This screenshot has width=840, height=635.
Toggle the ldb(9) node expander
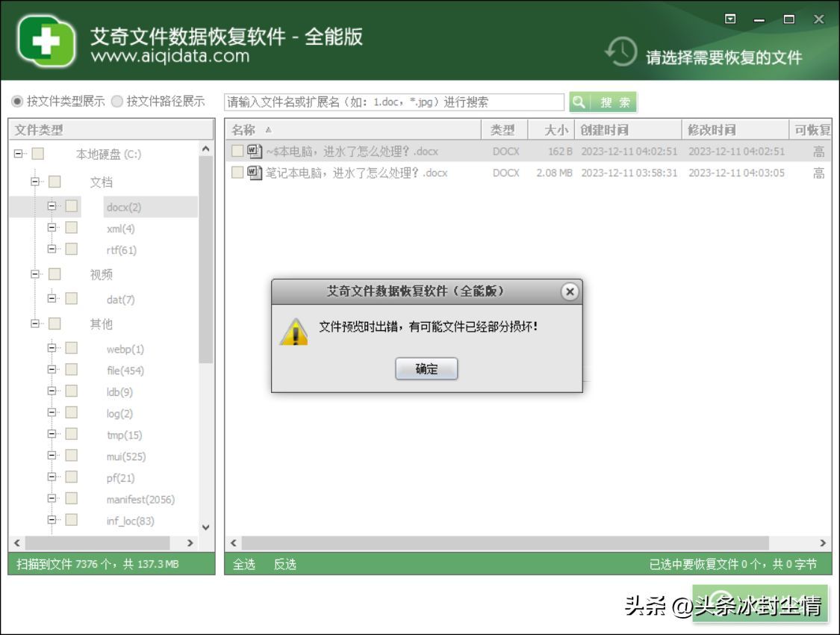point(52,391)
